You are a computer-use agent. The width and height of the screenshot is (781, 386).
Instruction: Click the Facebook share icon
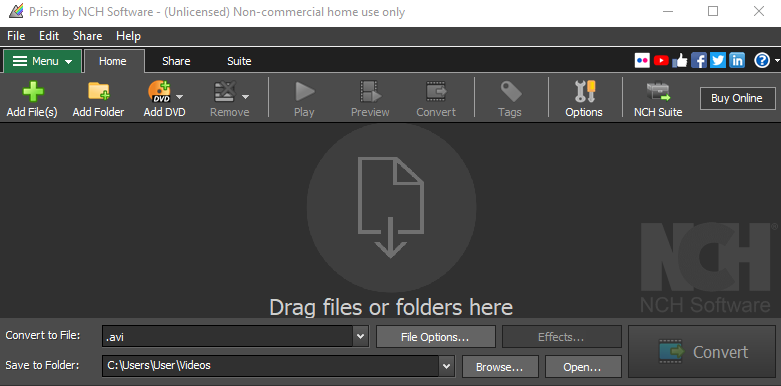coord(699,61)
